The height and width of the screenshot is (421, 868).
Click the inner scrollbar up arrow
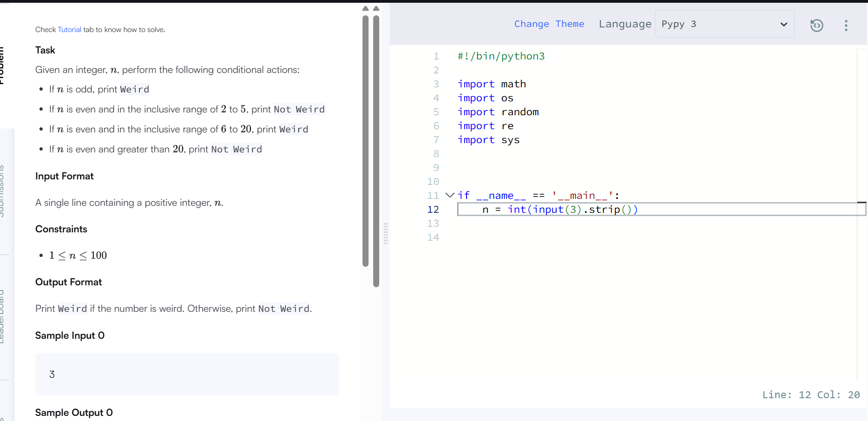pos(365,8)
